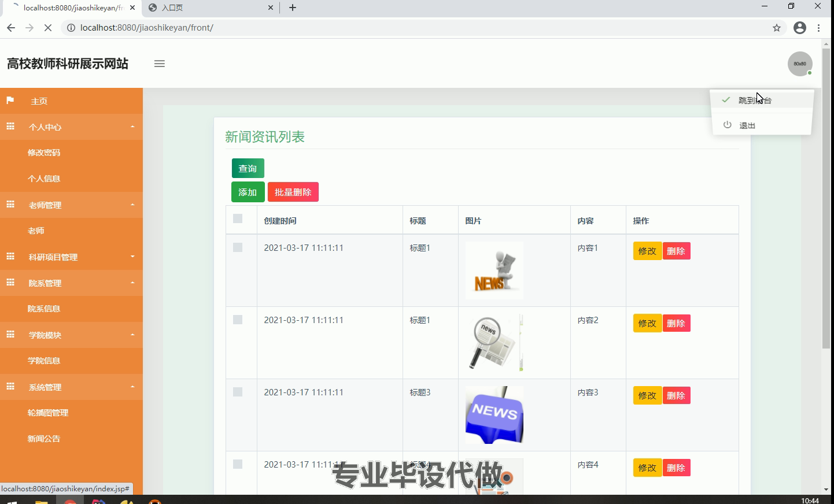Click the 添加 button
834x504 pixels.
pos(248,192)
